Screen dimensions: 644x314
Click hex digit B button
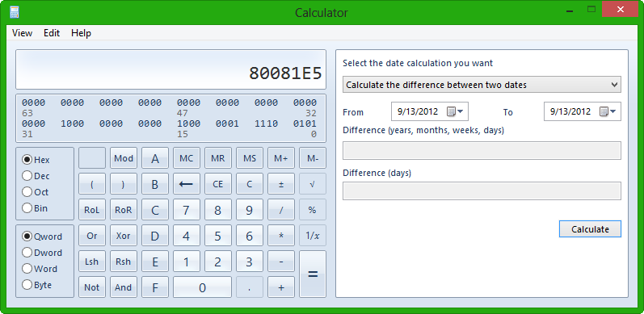[155, 184]
